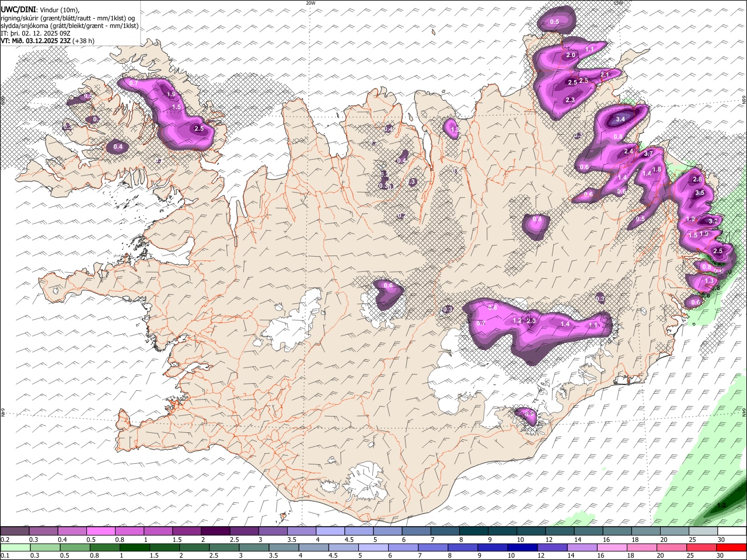This screenshot has width=747, height=560.
Task: Pick the deep blue swatch at 10 on lower scale
Action: (522, 547)
